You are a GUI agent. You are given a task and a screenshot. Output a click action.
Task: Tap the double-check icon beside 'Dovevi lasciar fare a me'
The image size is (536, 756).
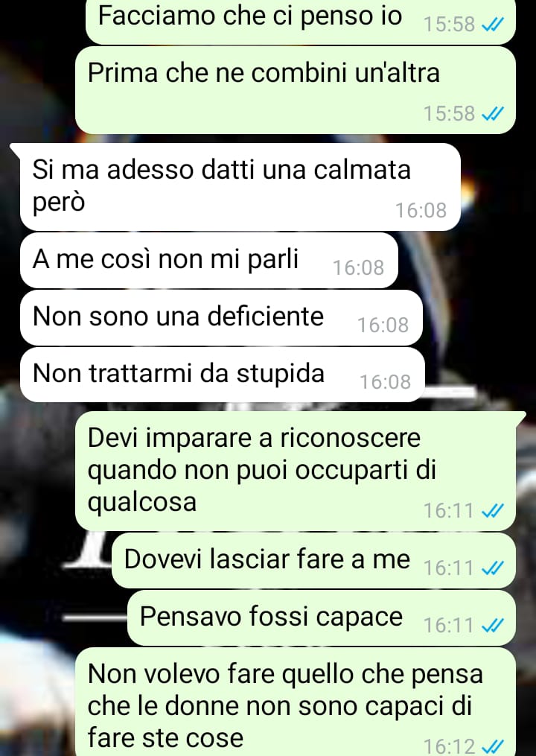pos(493,568)
